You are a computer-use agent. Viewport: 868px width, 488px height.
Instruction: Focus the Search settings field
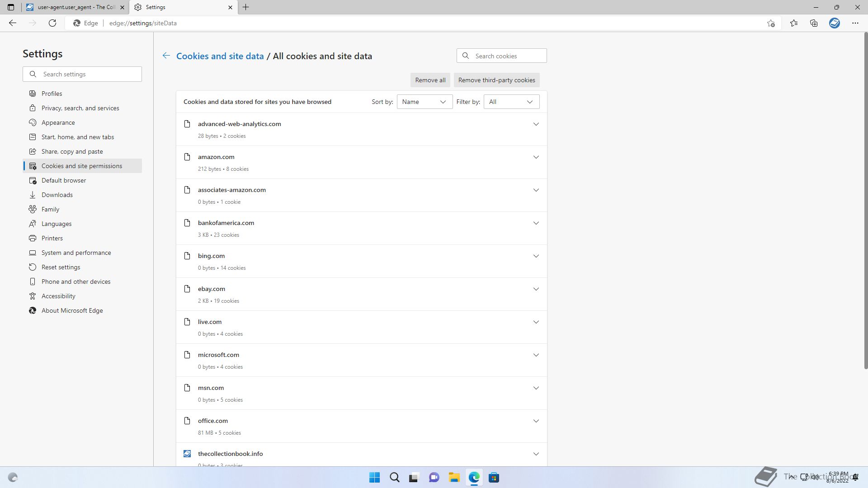[x=82, y=74]
